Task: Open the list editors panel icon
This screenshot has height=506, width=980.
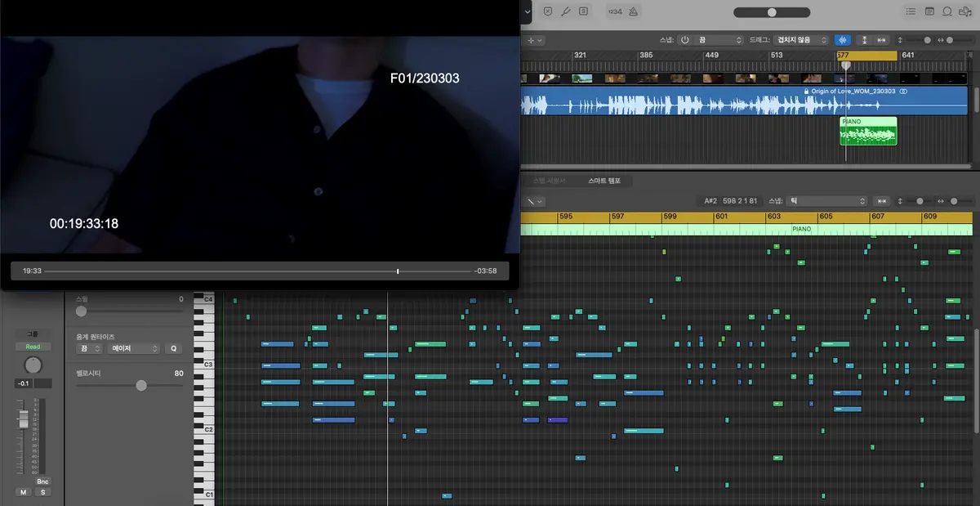Action: click(x=911, y=11)
